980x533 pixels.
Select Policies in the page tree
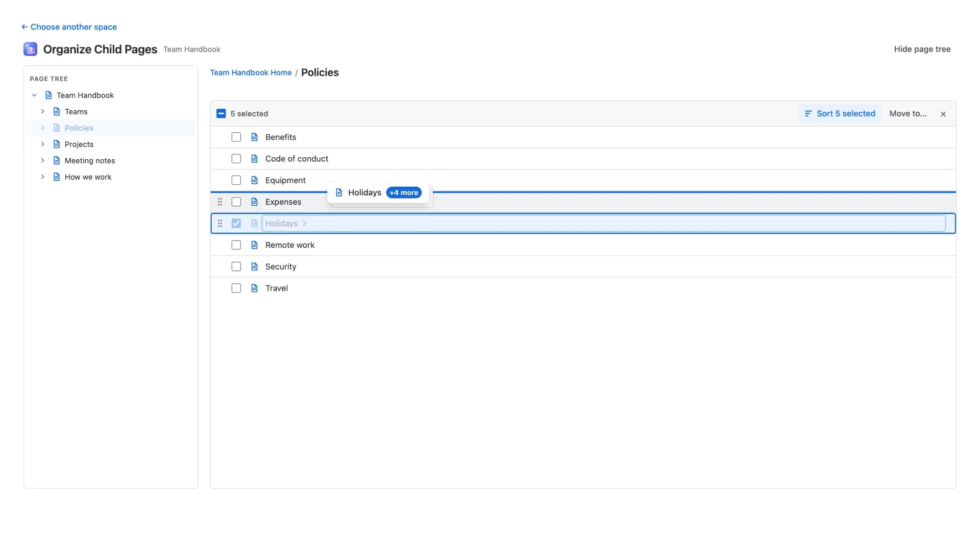click(x=79, y=128)
